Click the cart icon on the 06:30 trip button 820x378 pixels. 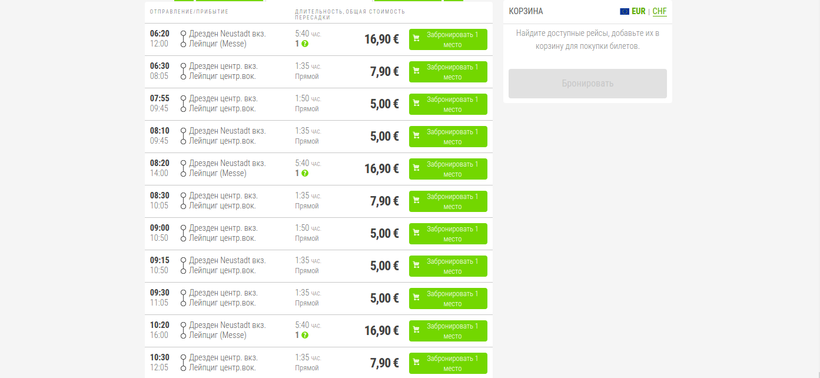pos(416,71)
